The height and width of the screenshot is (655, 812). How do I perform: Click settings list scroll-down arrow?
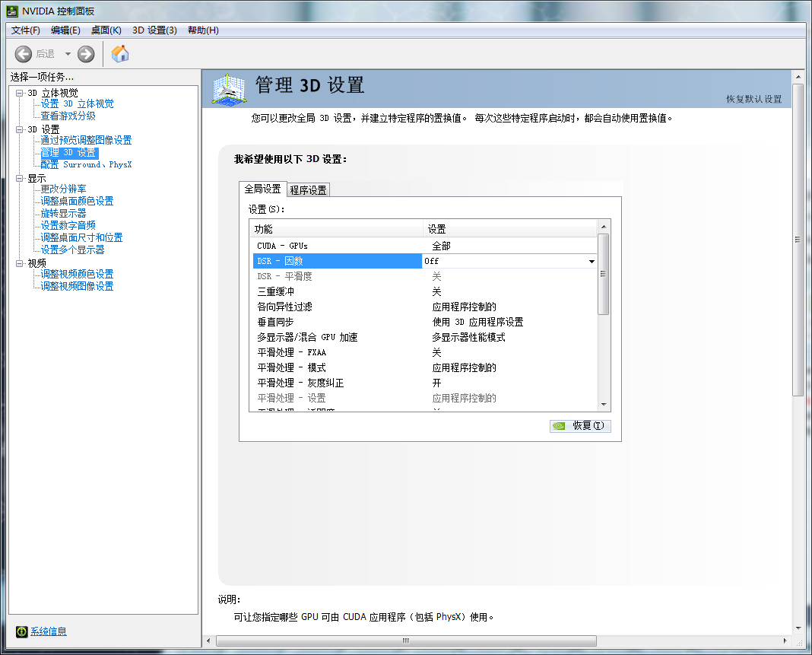click(x=604, y=405)
